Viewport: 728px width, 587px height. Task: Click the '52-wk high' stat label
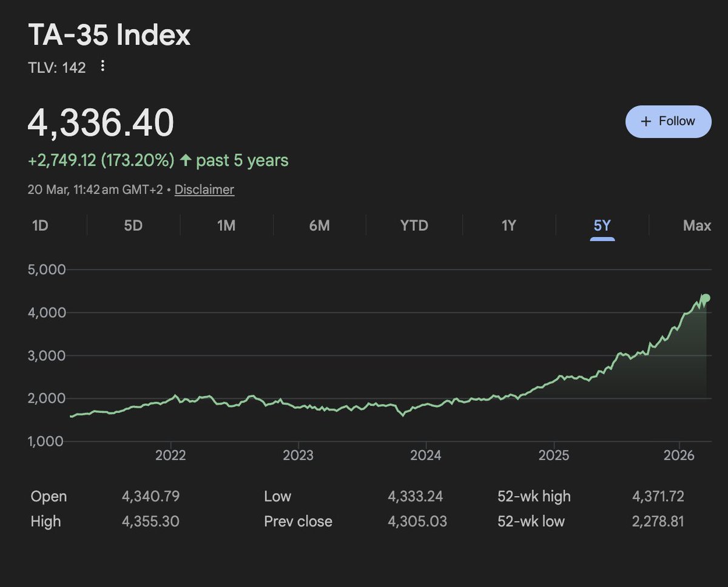click(534, 497)
